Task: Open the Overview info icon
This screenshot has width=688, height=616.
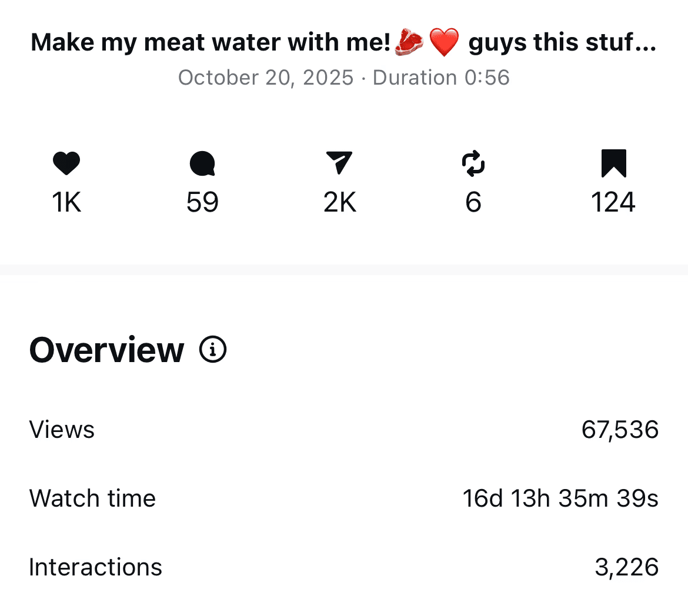Action: click(x=213, y=350)
